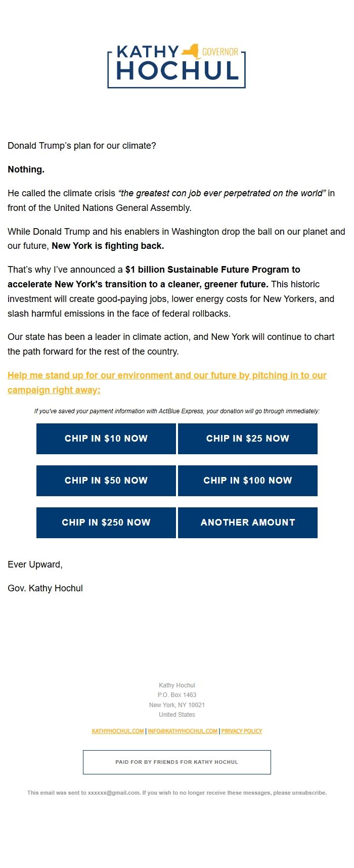Click the 'Gov. Kathy Hochul' signature
Screen dimensions: 354x868
[46, 588]
